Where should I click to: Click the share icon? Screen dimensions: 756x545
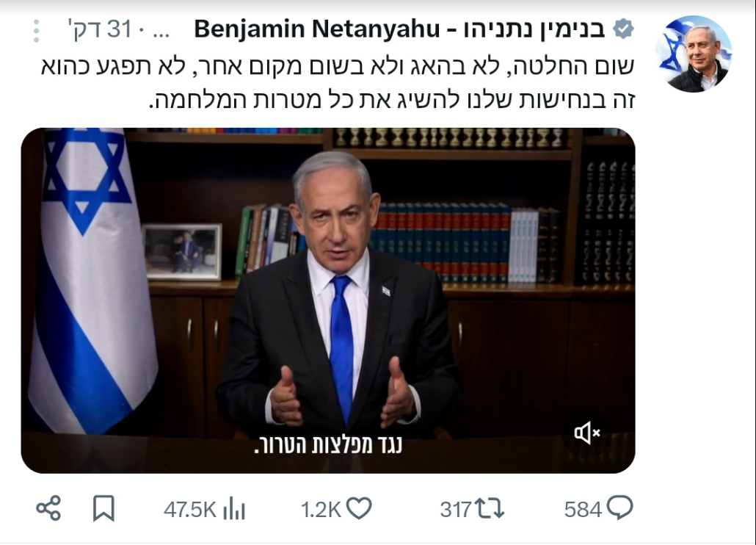(48, 508)
